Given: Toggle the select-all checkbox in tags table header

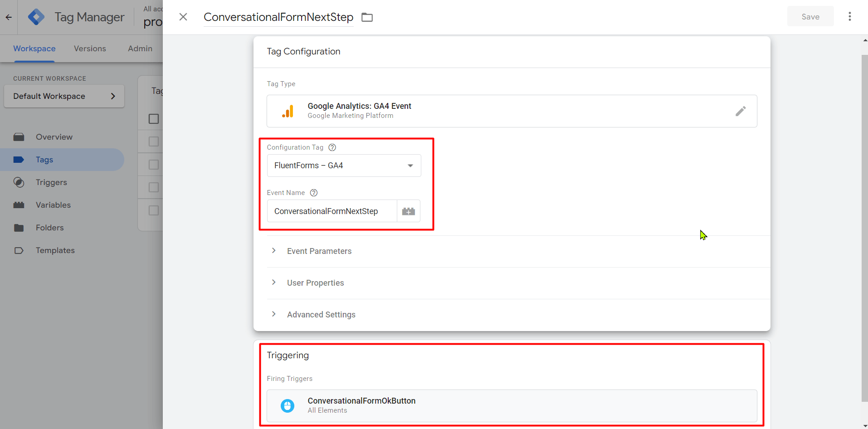Looking at the screenshot, I should 154,119.
